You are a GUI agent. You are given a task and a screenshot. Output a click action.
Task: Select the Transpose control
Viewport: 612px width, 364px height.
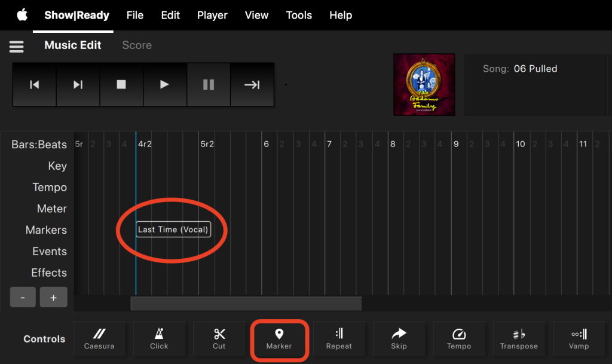[x=519, y=339]
